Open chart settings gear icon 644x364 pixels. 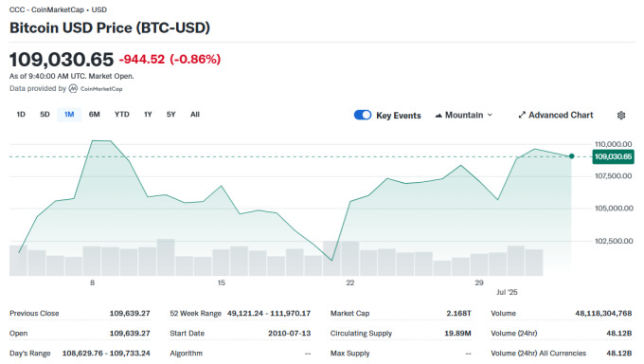[x=621, y=115]
